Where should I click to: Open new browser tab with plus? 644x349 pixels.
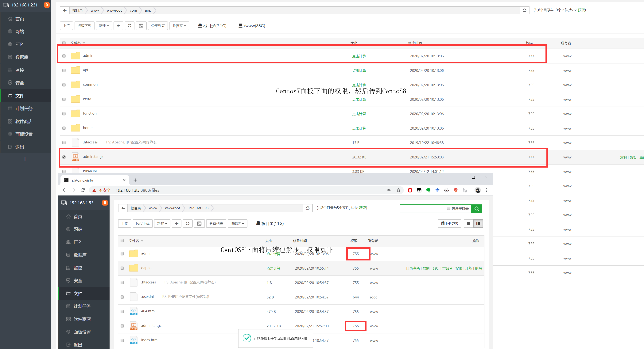(x=135, y=180)
